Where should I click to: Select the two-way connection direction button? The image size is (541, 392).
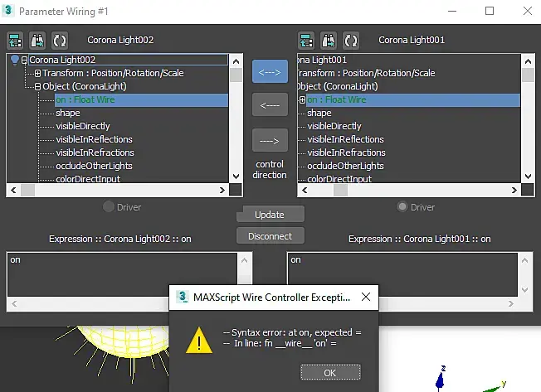tap(270, 71)
